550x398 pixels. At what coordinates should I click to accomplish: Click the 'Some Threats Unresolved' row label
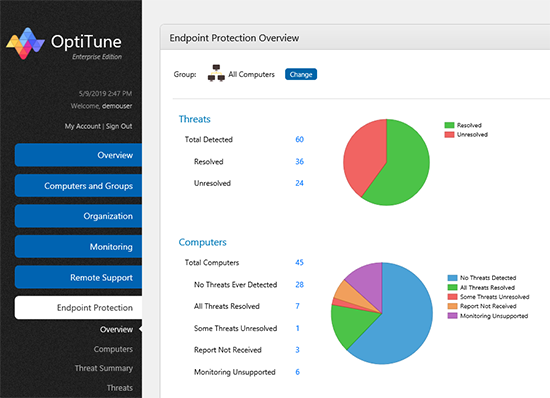pyautogui.click(x=235, y=328)
